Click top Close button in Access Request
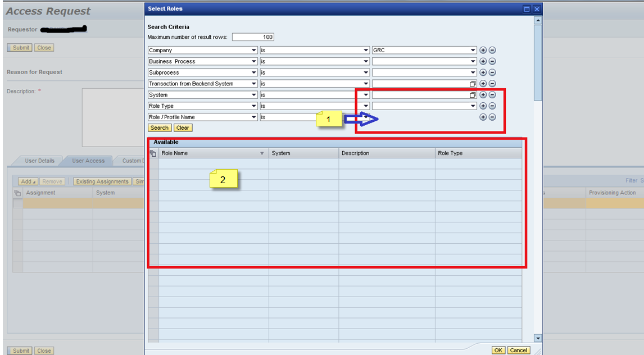This screenshot has width=644, height=355. (x=44, y=48)
